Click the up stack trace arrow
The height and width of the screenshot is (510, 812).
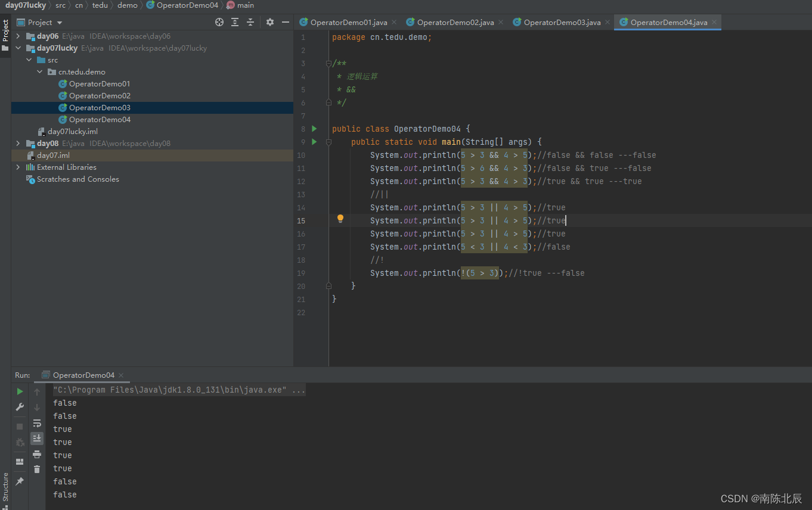click(37, 392)
